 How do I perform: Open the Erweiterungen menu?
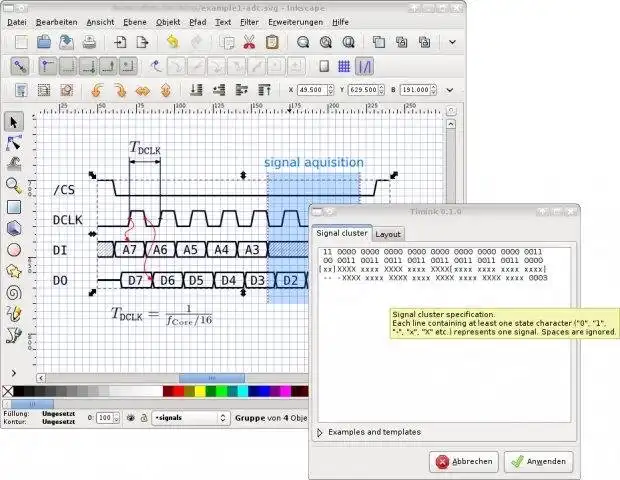[295, 22]
